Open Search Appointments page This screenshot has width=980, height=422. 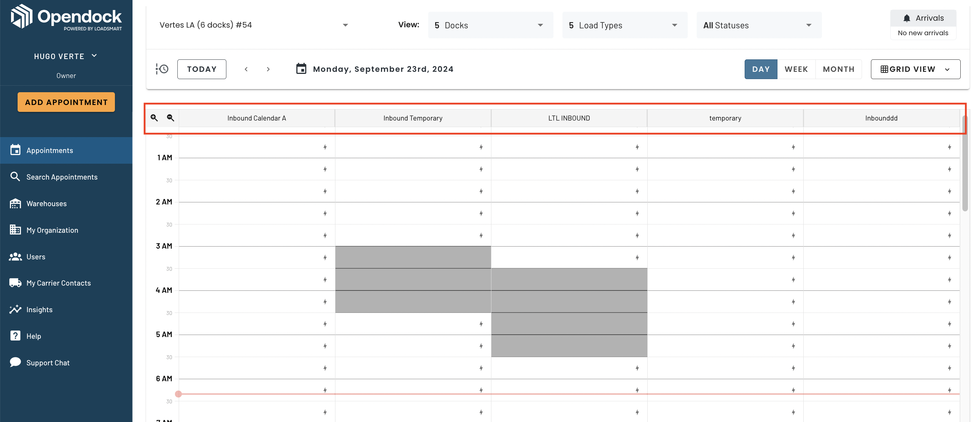(x=66, y=177)
